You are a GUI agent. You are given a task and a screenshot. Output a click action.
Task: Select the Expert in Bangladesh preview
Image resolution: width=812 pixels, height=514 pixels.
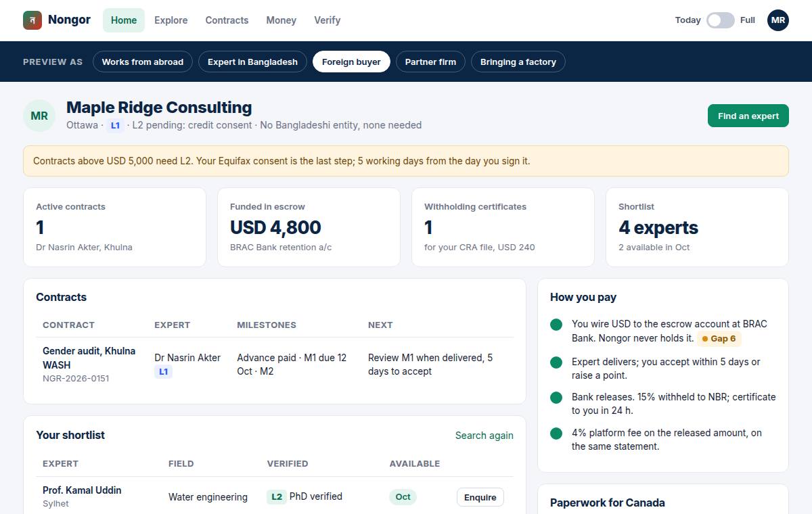tap(252, 62)
